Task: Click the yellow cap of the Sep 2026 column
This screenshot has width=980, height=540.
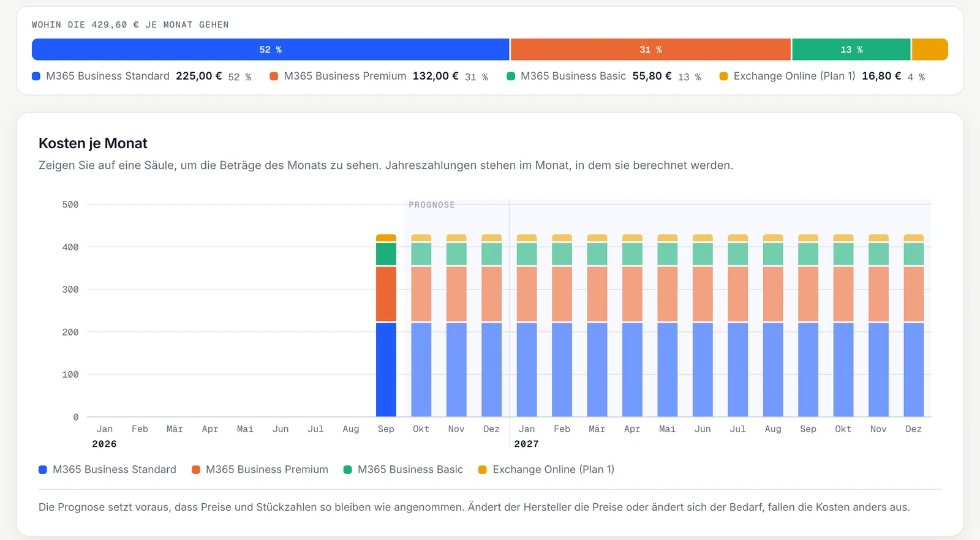Action: (386, 238)
